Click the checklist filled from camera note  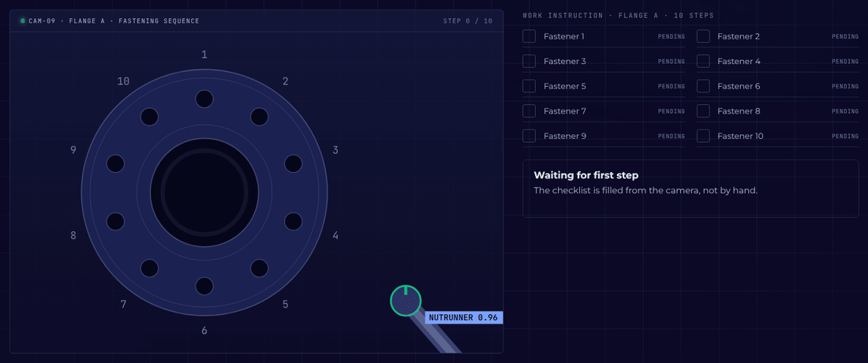tap(645, 191)
